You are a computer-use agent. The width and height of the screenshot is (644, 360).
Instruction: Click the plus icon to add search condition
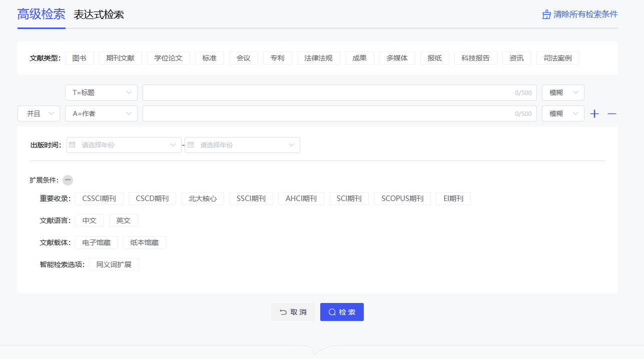coord(594,113)
